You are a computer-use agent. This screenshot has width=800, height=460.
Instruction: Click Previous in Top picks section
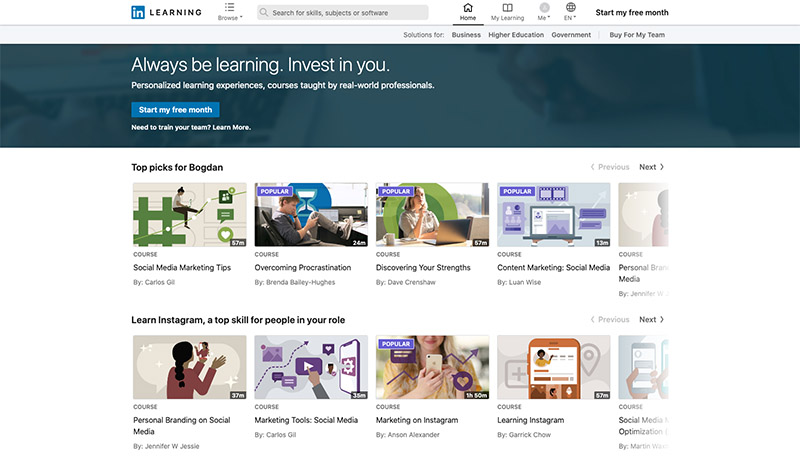[610, 167]
